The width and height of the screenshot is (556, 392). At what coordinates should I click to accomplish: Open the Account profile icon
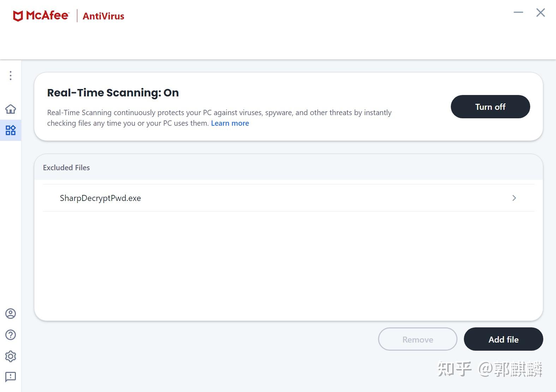pyautogui.click(x=11, y=314)
